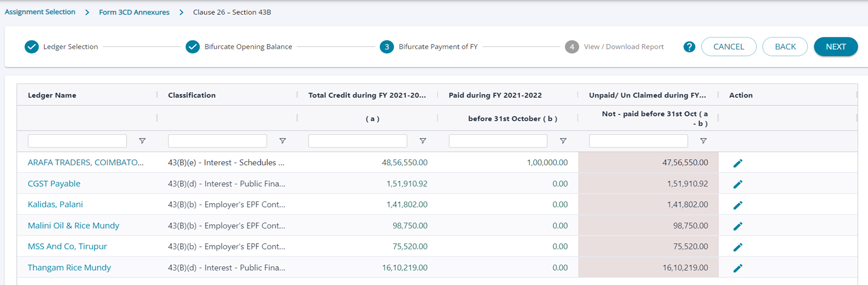Open Form 3CD Annexures breadcrumb link

[134, 12]
